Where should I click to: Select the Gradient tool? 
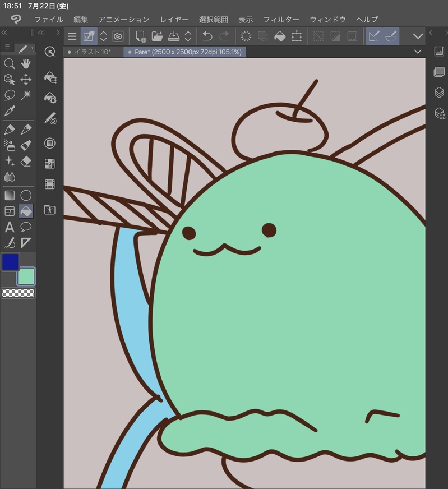point(10,195)
